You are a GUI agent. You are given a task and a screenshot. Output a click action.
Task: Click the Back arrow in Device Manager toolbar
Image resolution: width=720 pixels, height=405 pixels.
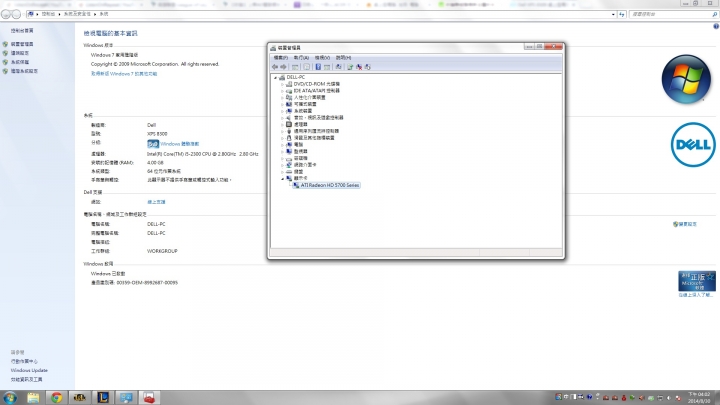coord(275,67)
